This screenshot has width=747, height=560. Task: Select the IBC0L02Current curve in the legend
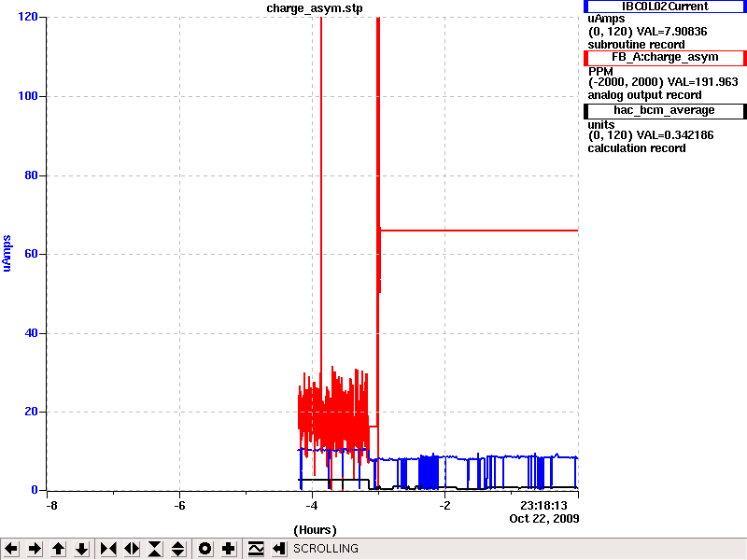tap(665, 7)
